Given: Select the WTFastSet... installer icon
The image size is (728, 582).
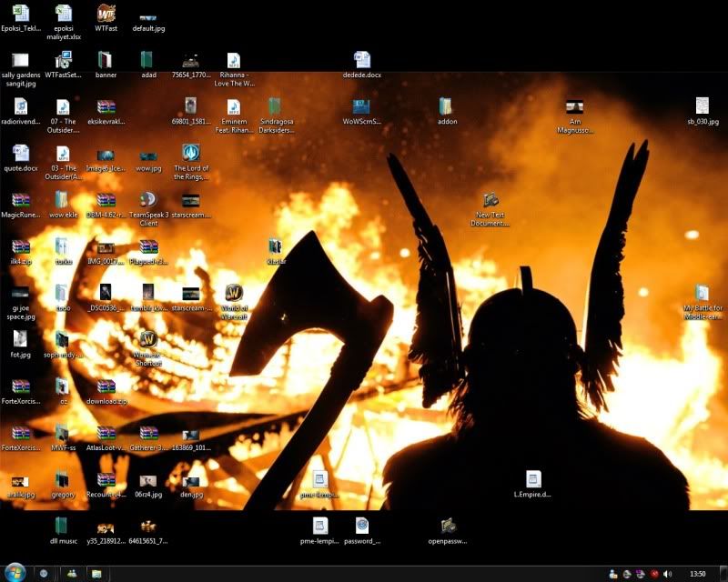Looking at the screenshot, I should tap(63, 61).
